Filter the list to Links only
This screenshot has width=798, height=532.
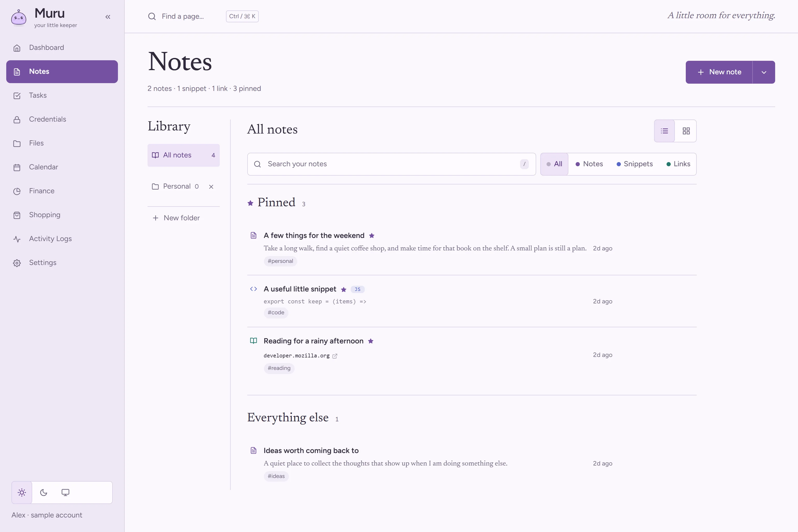pos(678,164)
